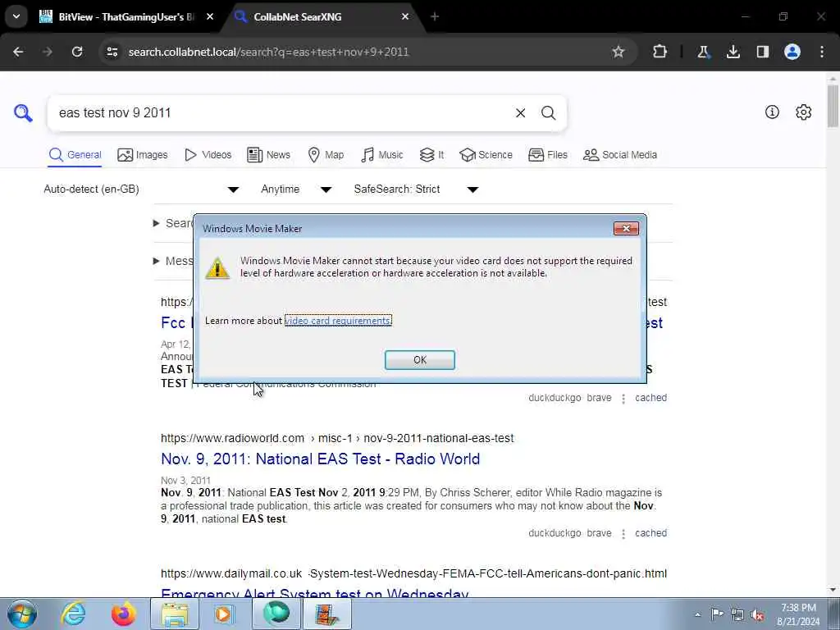Show hidden tray icons arrow

point(697,614)
